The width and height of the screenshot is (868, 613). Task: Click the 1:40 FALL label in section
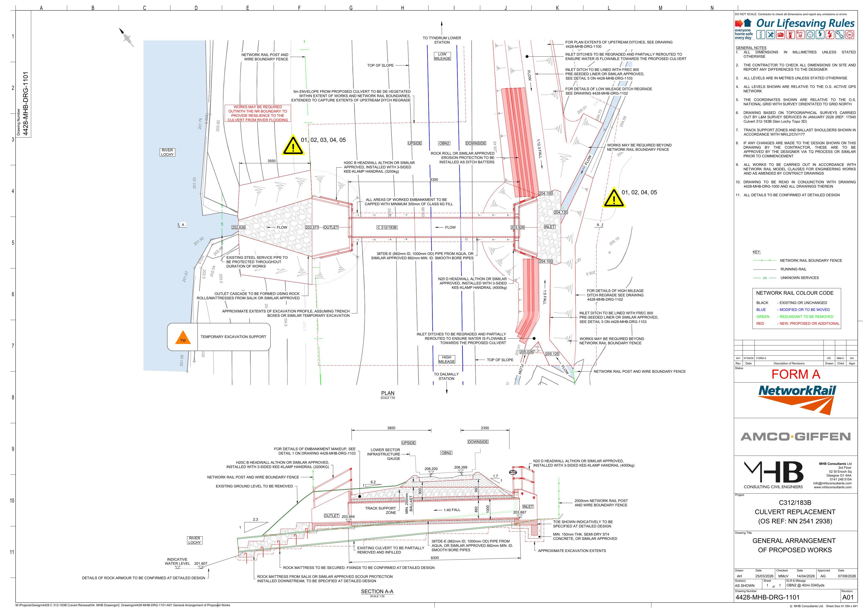pyautogui.click(x=452, y=510)
